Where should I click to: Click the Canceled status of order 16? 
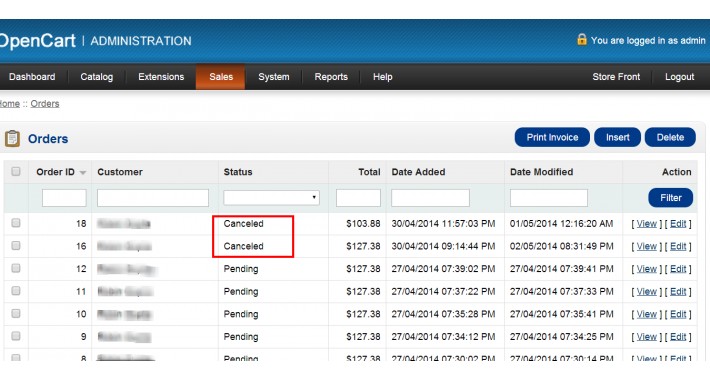point(243,246)
